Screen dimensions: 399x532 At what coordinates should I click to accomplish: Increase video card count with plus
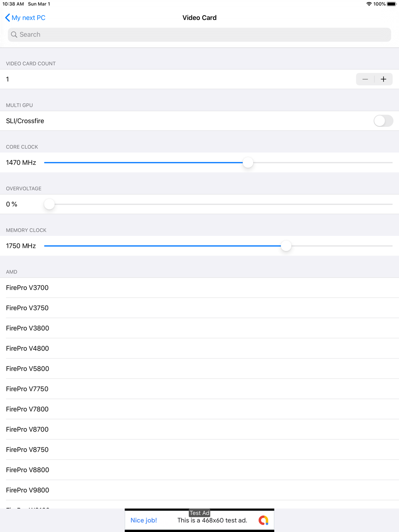pos(383,79)
